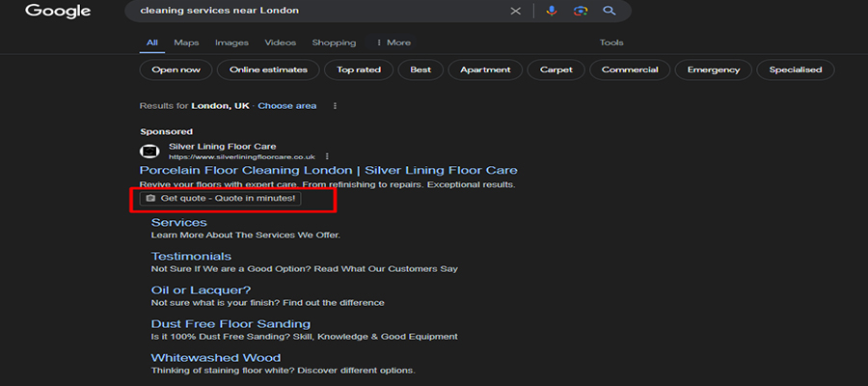Enable the Top rated filter chip
The image size is (868, 386).
[x=359, y=69]
